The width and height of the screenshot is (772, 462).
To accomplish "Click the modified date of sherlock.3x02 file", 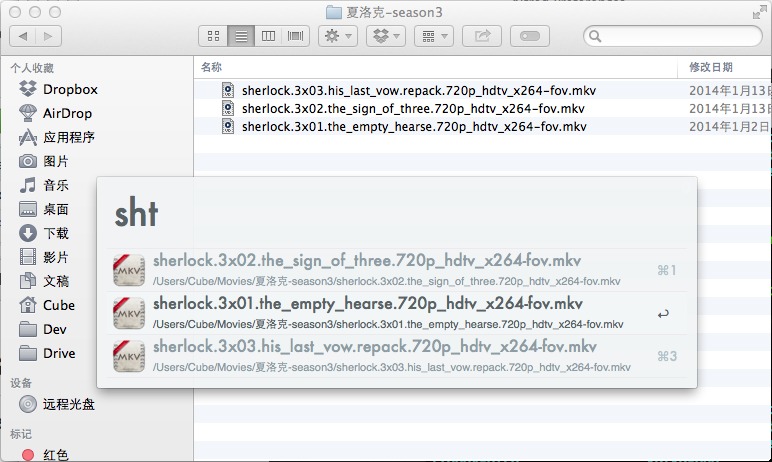I will pos(730,108).
